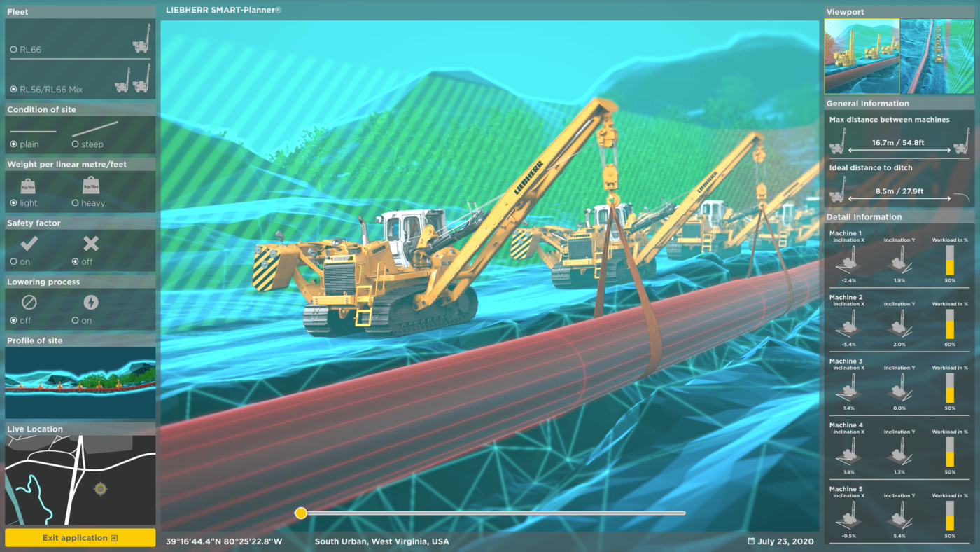Image resolution: width=980 pixels, height=552 pixels.
Task: Choose the steep site condition
Action: (x=75, y=144)
